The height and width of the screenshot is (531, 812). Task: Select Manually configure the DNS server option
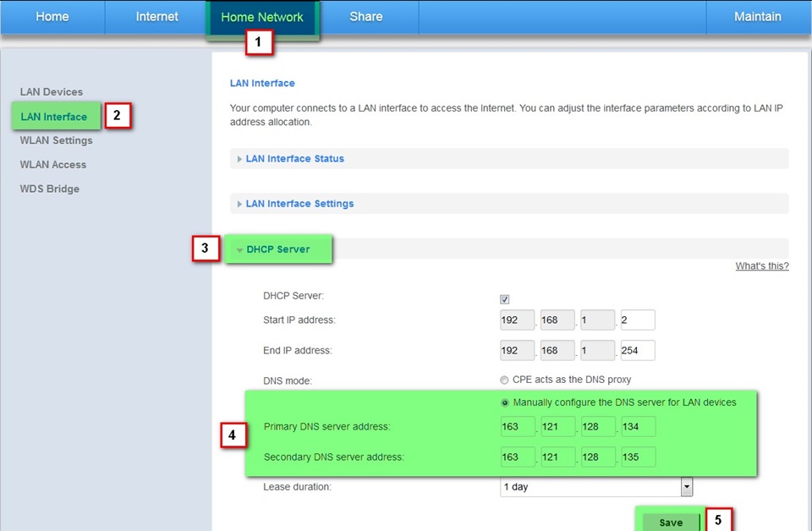(505, 402)
